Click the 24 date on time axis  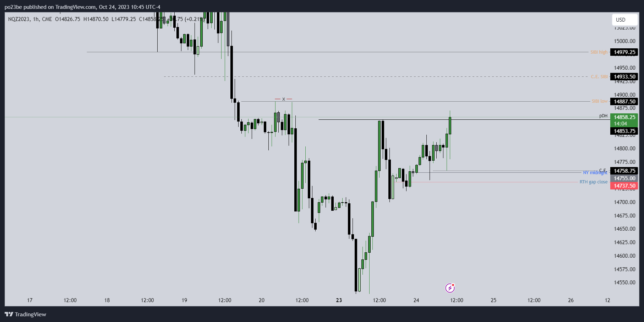click(416, 300)
